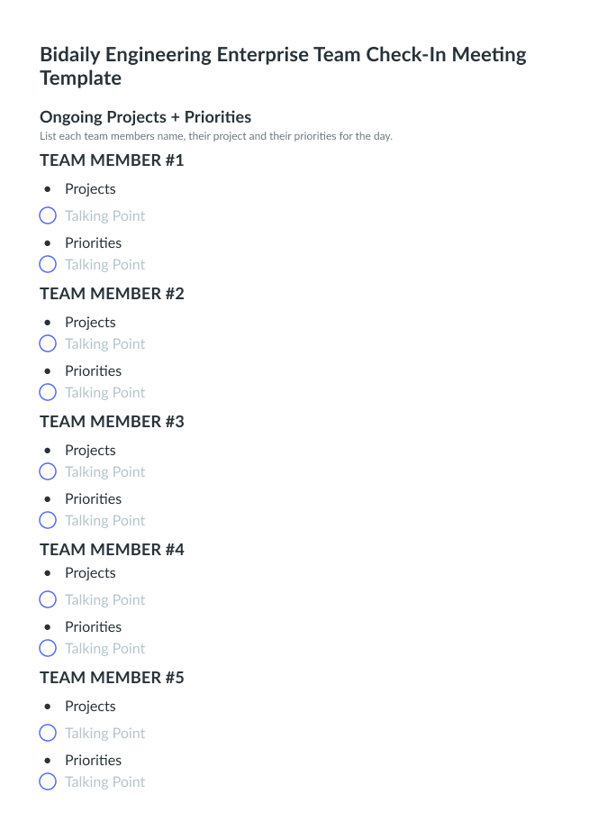
Task: Select the TEAM MEMBER #3 heading
Action: pos(112,422)
